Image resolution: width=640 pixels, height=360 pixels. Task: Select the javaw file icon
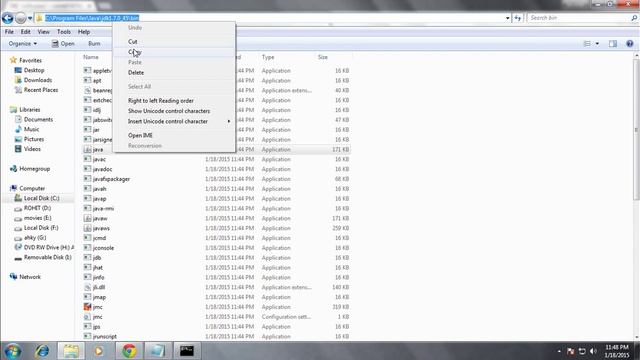click(87, 218)
